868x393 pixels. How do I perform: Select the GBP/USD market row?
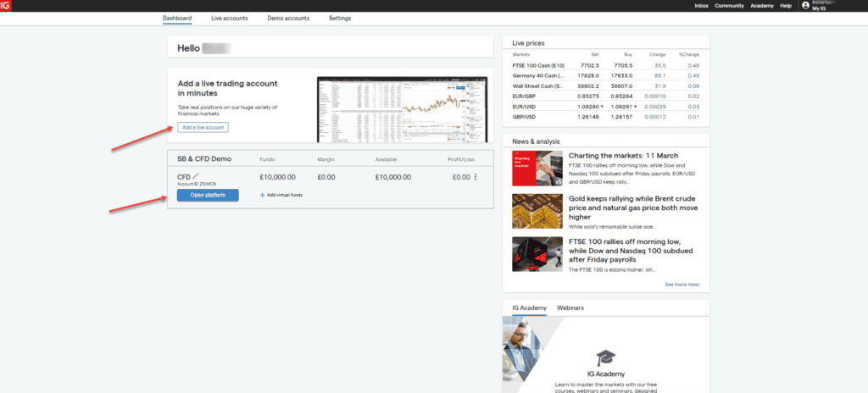[605, 117]
